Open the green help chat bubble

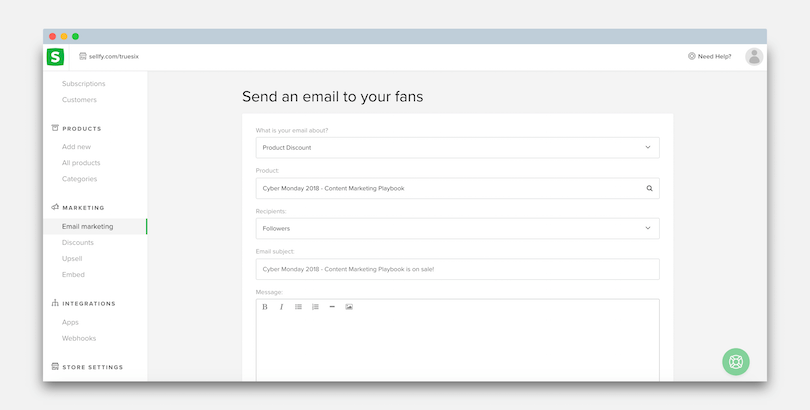tap(736, 361)
